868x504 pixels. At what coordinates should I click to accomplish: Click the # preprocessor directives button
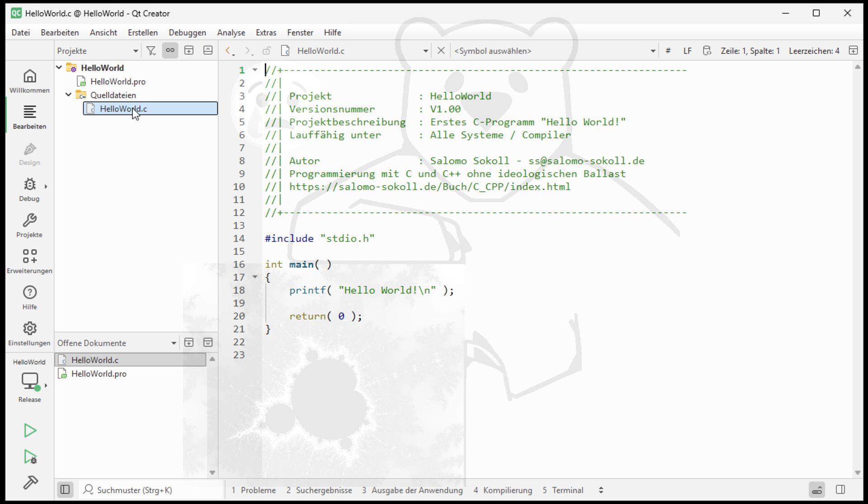pyautogui.click(x=668, y=51)
